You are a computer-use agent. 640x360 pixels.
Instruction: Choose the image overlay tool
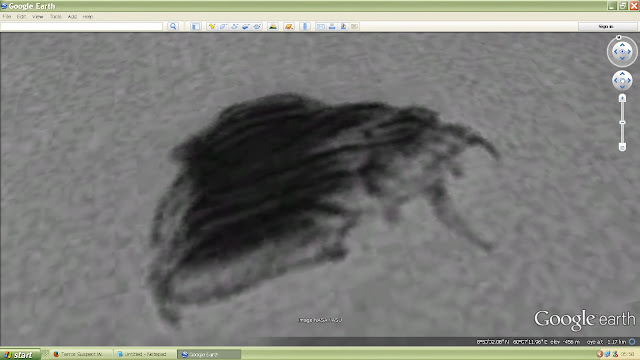point(246,27)
